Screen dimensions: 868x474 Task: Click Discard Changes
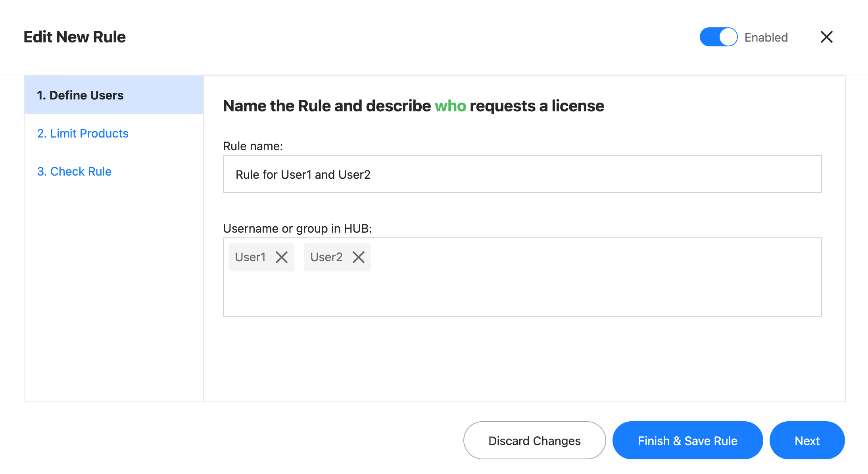tap(534, 440)
